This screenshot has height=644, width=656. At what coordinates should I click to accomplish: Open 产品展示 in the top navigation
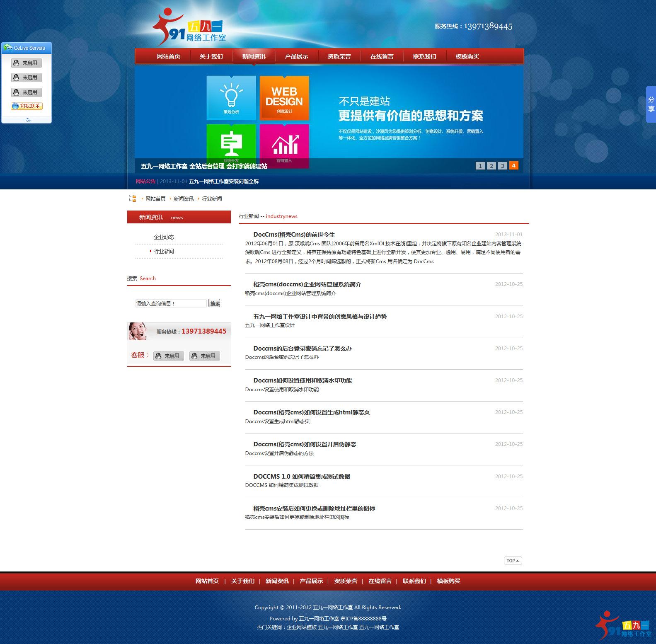(x=296, y=56)
